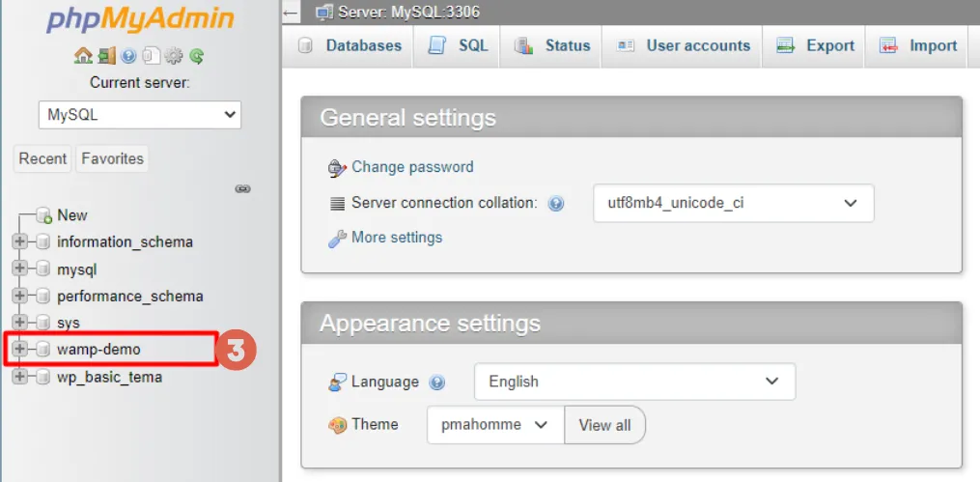Image resolution: width=980 pixels, height=482 pixels.
Task: Click help icon next to Language
Action: point(436,382)
